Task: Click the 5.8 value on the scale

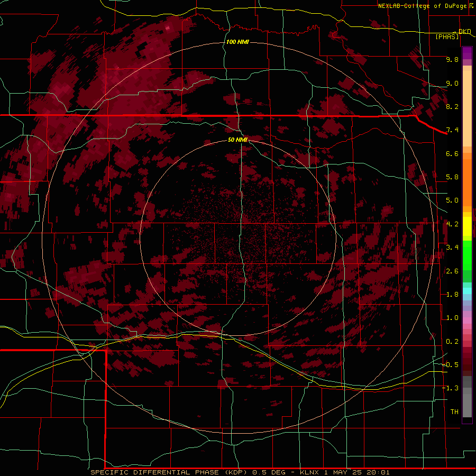Action: [452, 177]
